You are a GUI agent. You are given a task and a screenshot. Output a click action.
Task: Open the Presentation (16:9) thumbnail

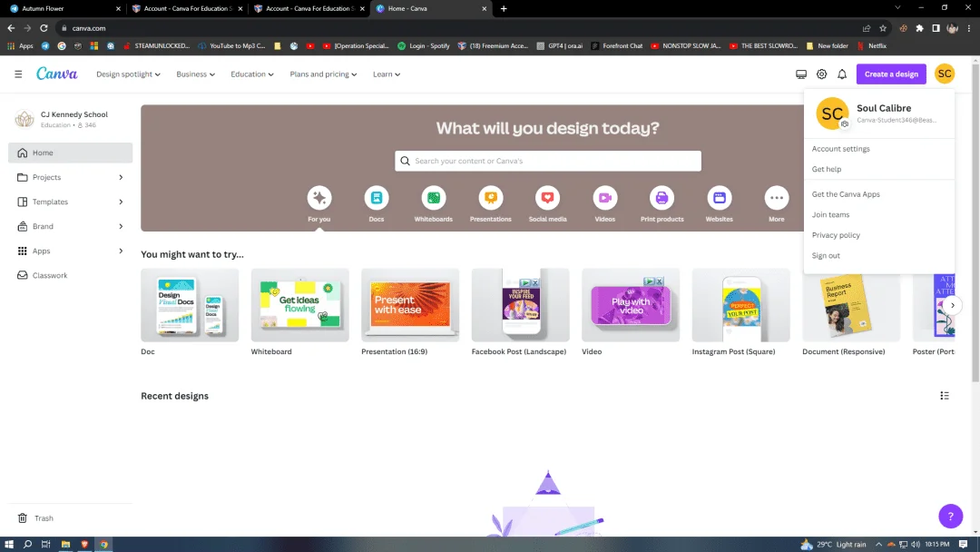click(x=410, y=305)
